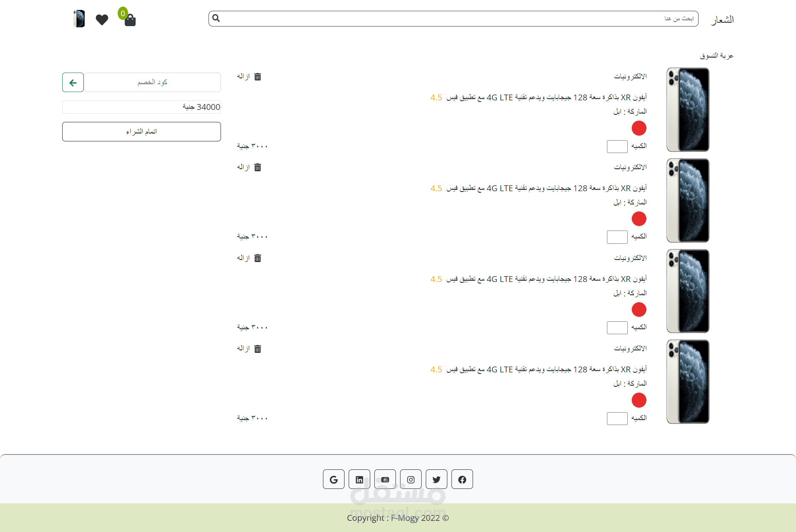This screenshot has width=796, height=532.
Task: Remove the first cart item via trash icon
Action: [257, 77]
